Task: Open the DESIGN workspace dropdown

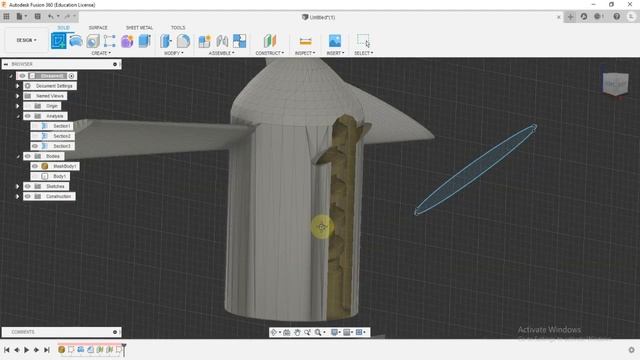Action: [x=26, y=40]
